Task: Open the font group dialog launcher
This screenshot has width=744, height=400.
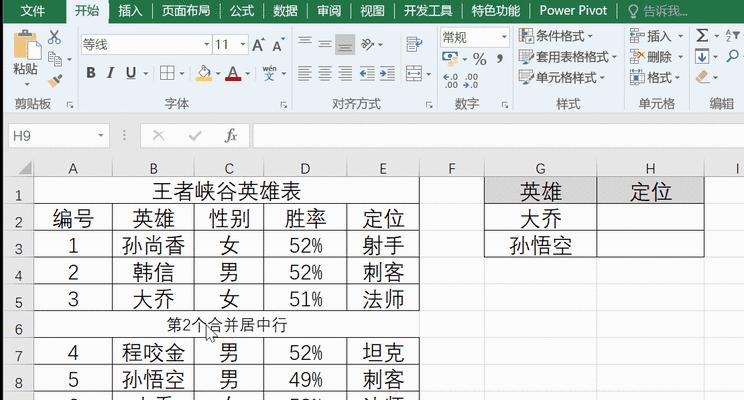Action: coord(284,105)
